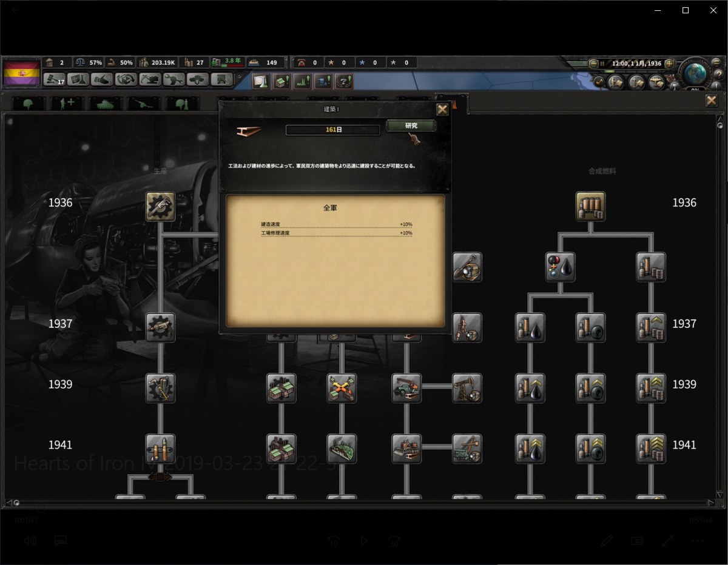
Task: Open the artillery cannon research tab
Action: 144,104
